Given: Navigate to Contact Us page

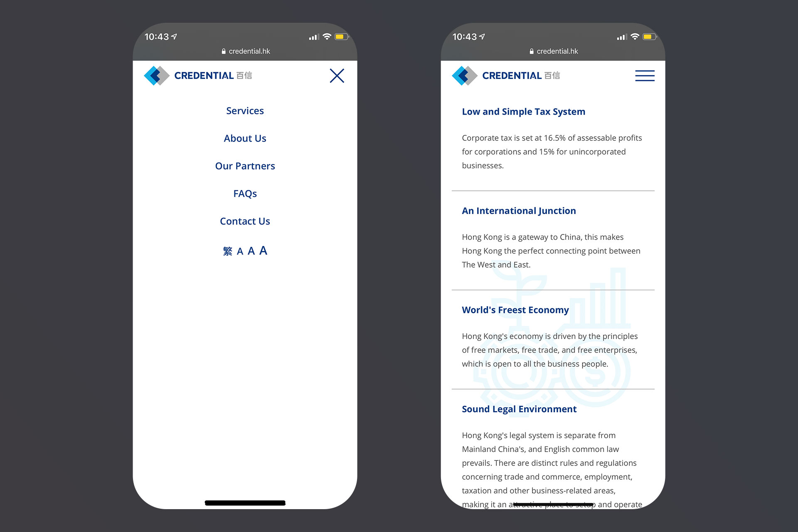Looking at the screenshot, I should click(x=245, y=222).
